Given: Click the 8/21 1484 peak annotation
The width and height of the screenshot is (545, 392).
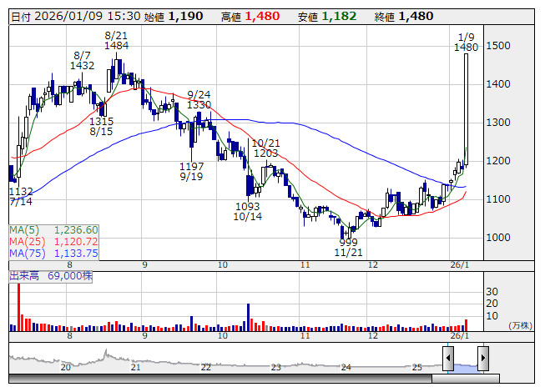Looking at the screenshot, I should pyautogui.click(x=117, y=41).
